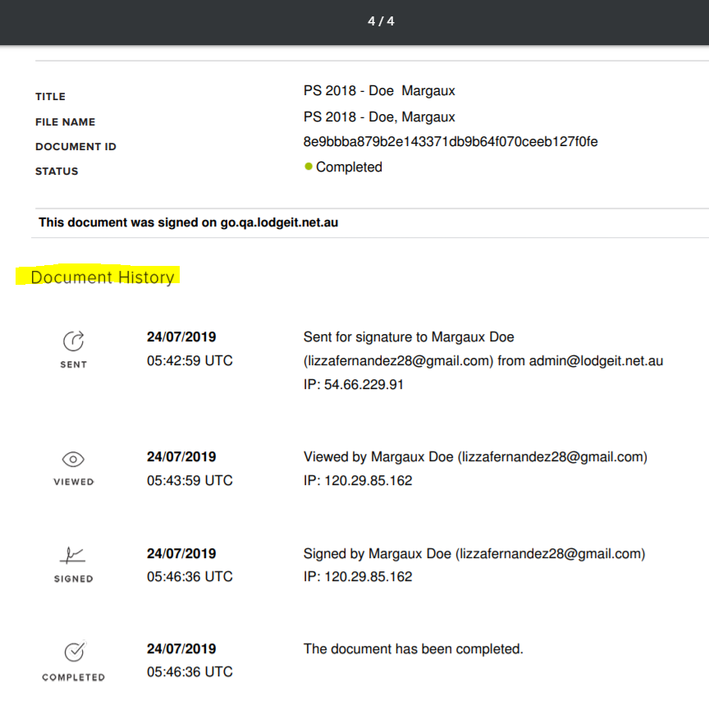Click the Completed date 24/07/2019
The height and width of the screenshot is (728, 709).
coord(181,648)
